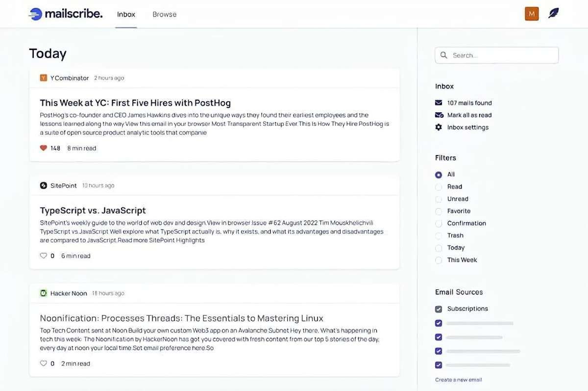Click the mailscribe logo icon

(35, 14)
